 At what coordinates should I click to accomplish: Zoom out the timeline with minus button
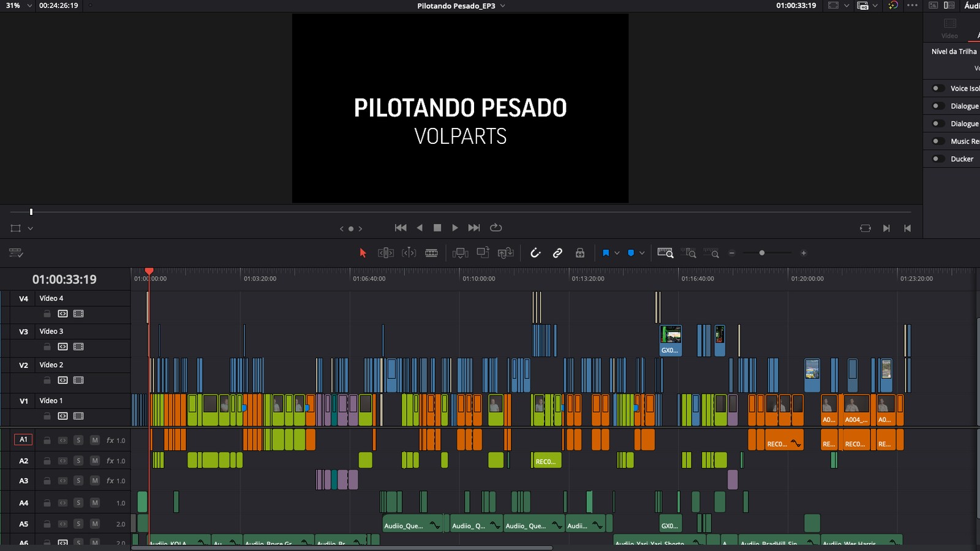(731, 253)
